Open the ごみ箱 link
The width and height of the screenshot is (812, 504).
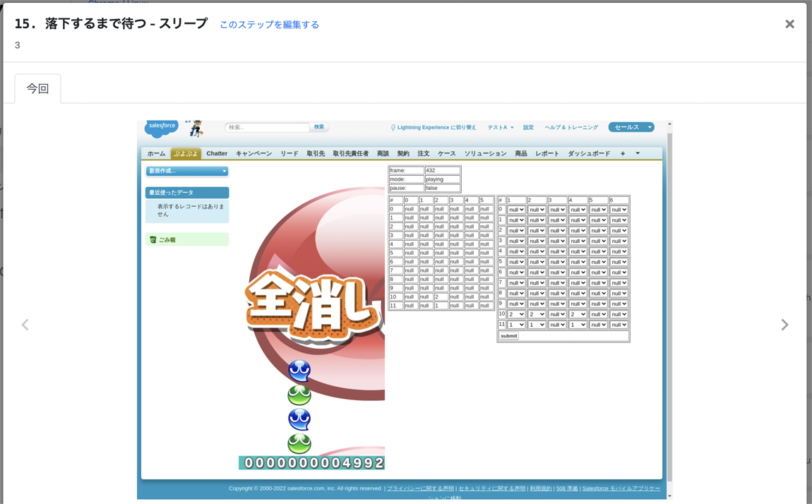tap(167, 239)
